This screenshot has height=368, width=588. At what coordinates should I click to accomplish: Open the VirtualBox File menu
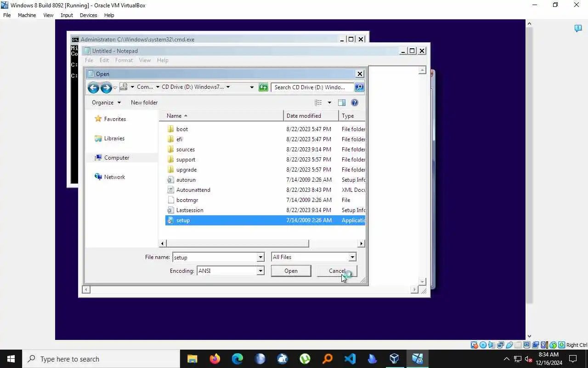(7, 15)
